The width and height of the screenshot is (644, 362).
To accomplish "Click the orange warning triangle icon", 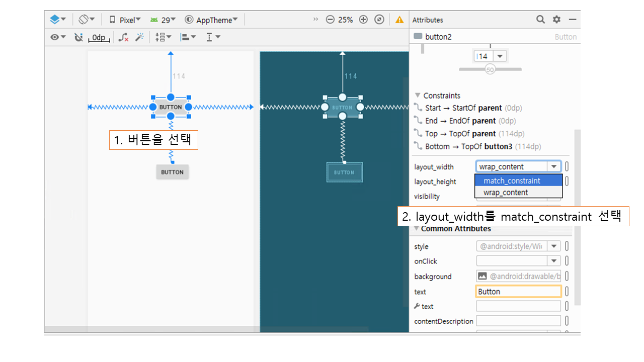I will tap(399, 20).
